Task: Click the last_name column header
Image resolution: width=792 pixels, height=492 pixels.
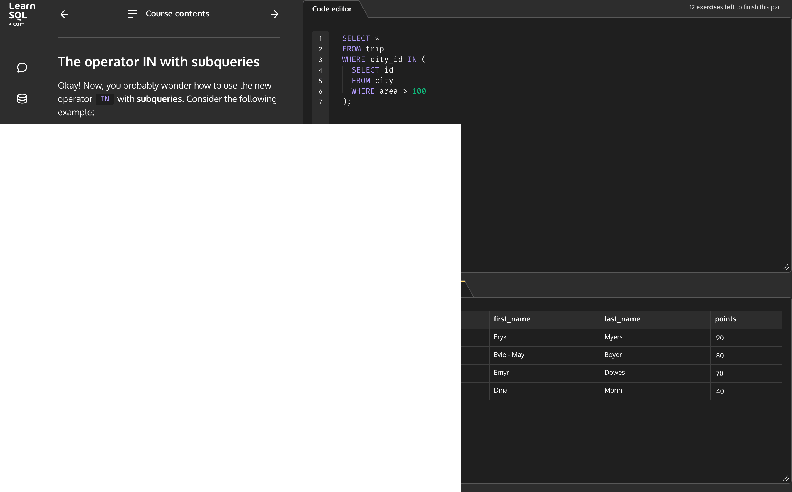Action: click(x=622, y=319)
